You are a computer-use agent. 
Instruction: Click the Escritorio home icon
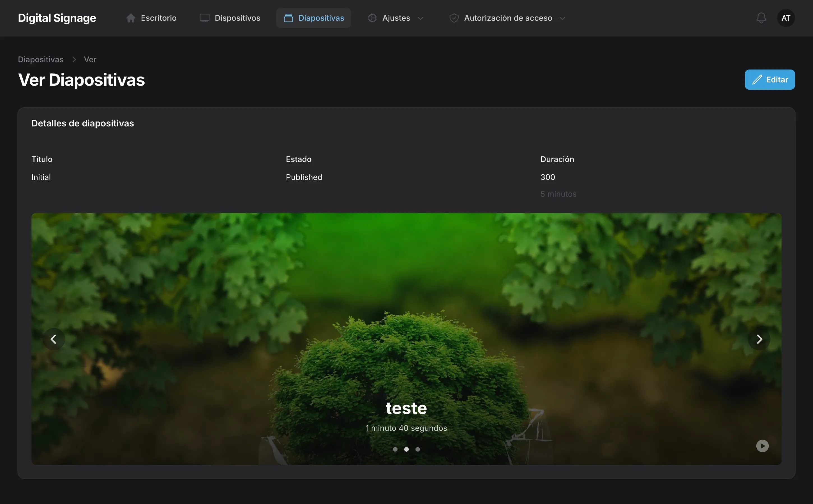coord(131,18)
